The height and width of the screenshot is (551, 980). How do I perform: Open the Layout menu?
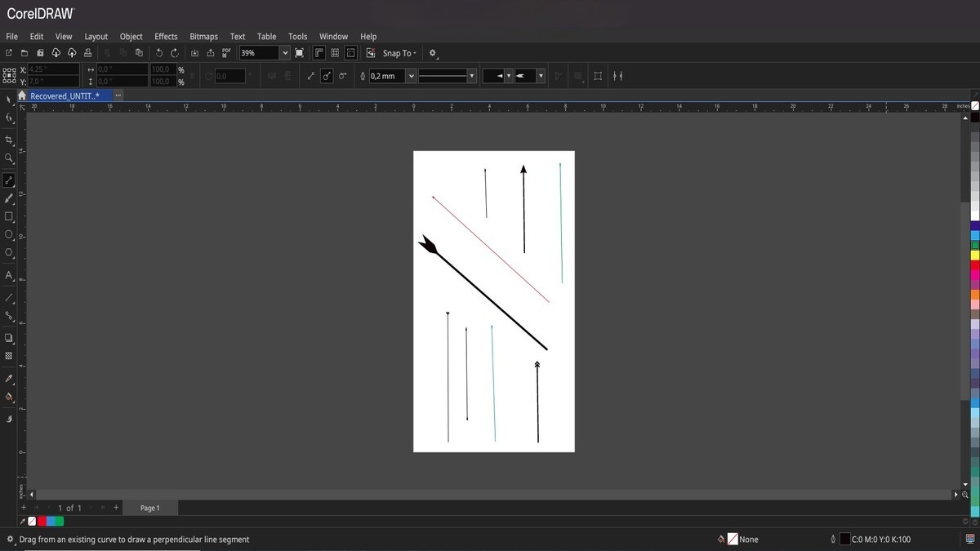click(96, 37)
